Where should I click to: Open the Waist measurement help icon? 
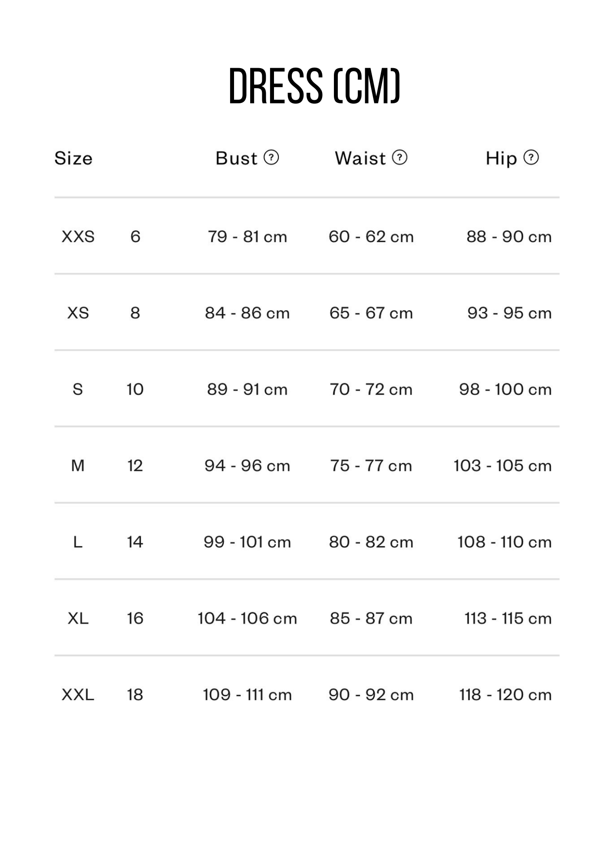click(x=399, y=157)
